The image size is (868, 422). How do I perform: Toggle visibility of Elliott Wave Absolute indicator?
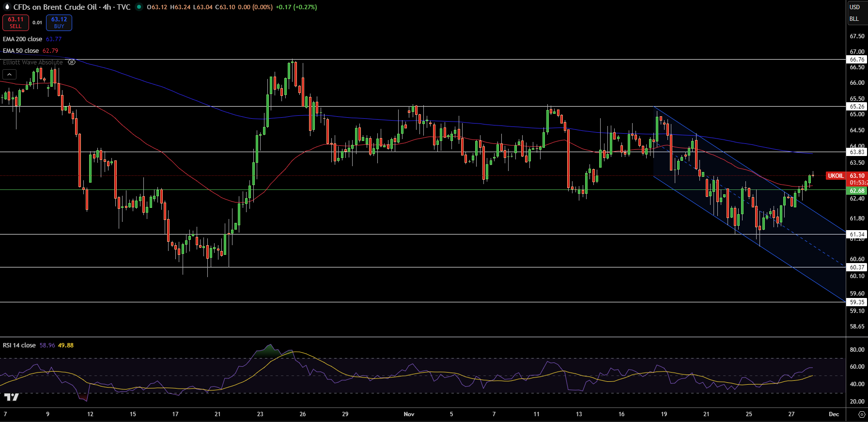pyautogui.click(x=72, y=62)
